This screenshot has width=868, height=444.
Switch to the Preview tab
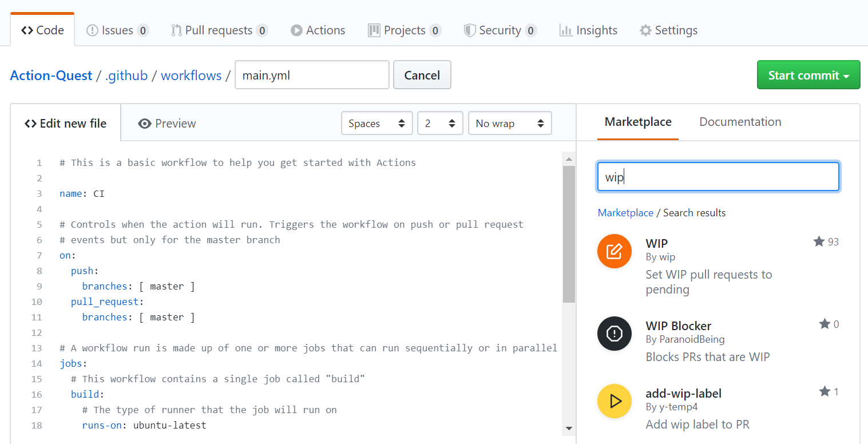pos(167,123)
